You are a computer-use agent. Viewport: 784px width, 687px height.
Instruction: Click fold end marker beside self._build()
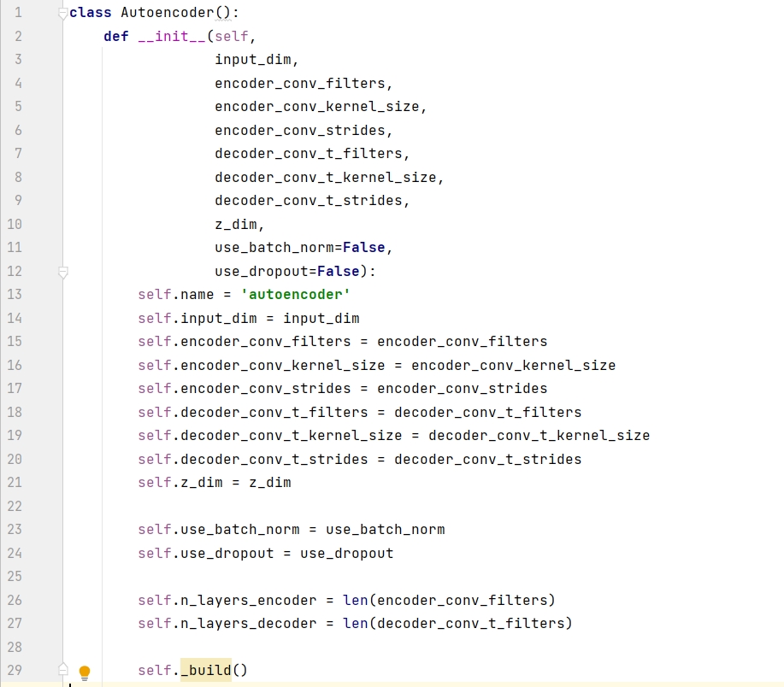(x=63, y=669)
